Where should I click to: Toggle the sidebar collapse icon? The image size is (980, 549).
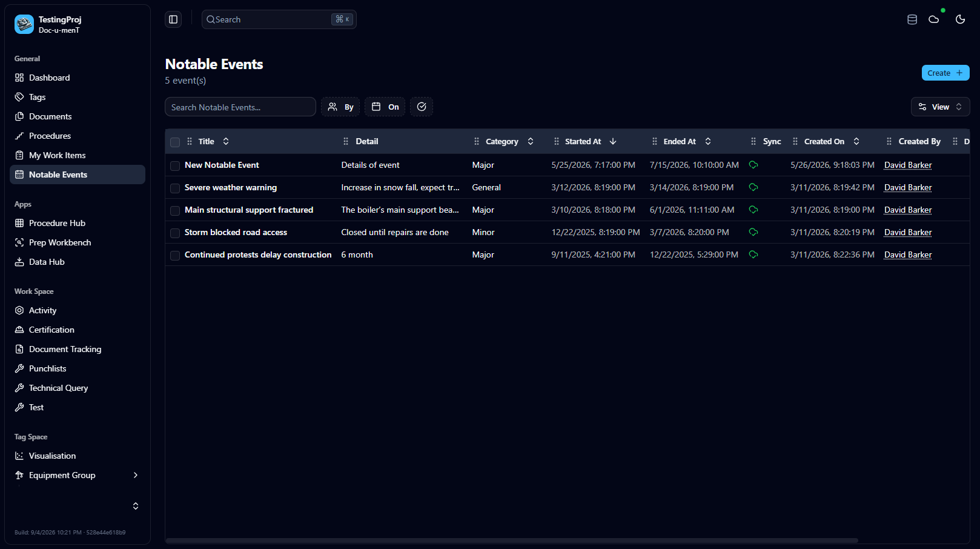[173, 19]
